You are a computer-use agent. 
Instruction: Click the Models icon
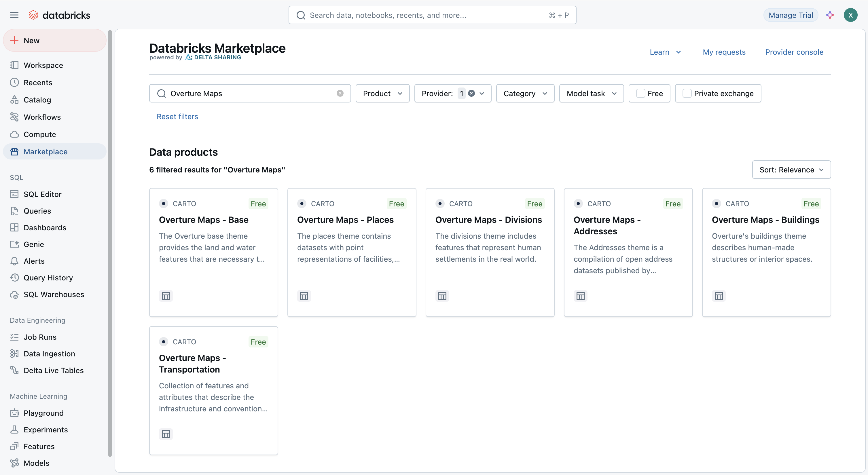pos(14,463)
